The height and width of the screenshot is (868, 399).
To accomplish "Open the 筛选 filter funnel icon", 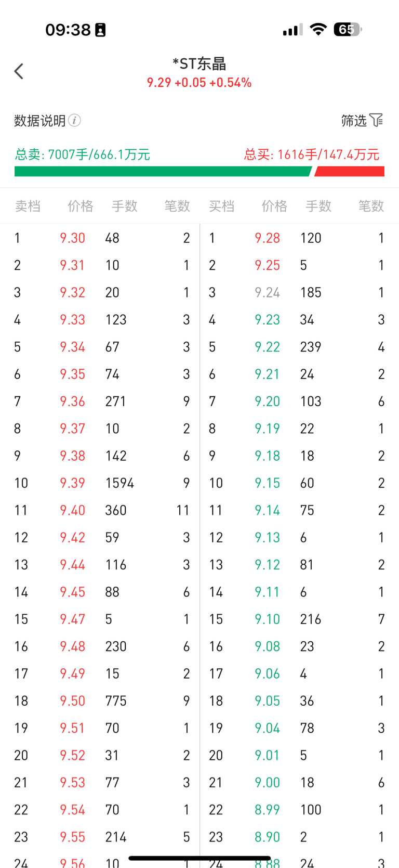I will coord(377,121).
